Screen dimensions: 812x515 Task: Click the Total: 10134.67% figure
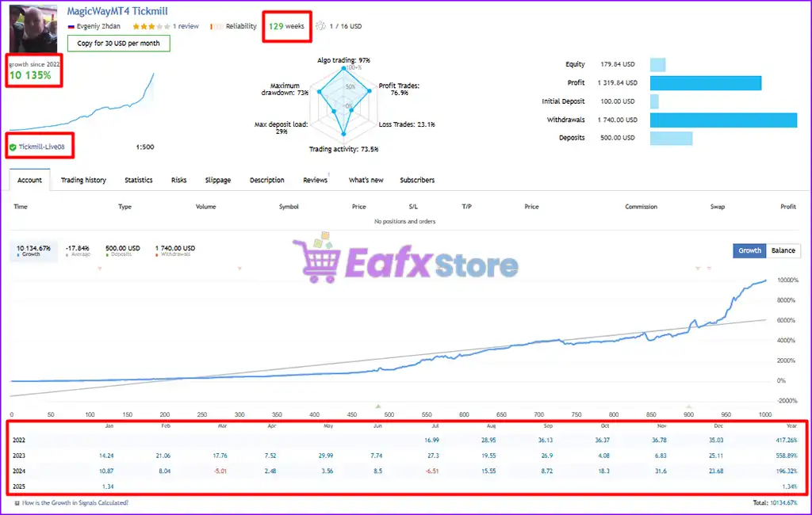click(776, 503)
